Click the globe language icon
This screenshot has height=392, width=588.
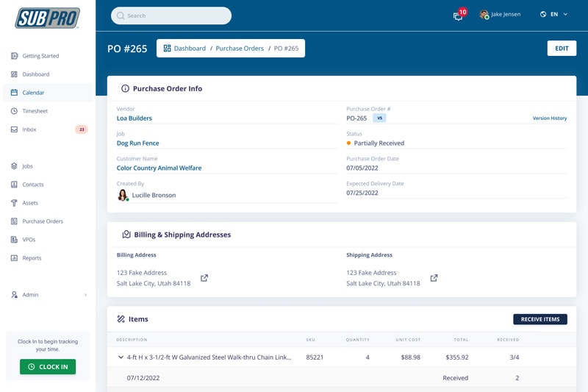click(x=543, y=14)
